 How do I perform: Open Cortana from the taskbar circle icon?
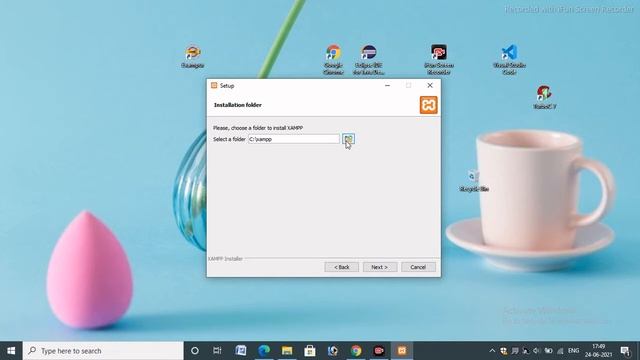pos(195,351)
